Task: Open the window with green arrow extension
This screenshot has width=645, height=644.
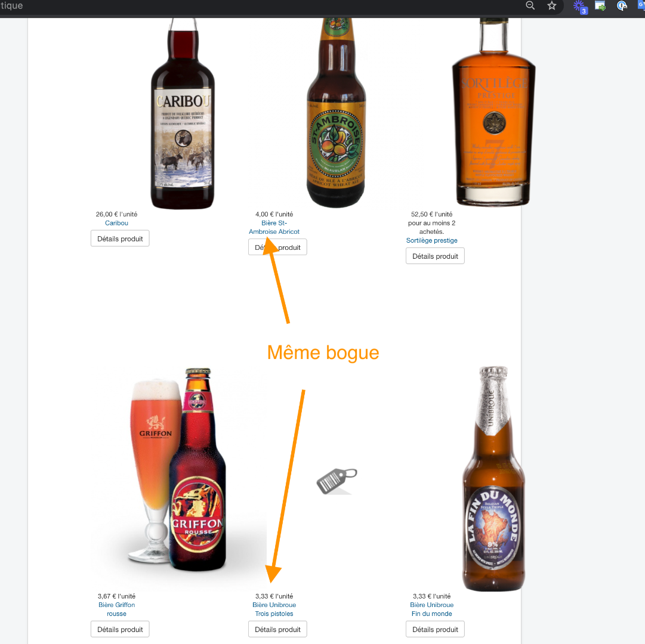Action: (600, 6)
